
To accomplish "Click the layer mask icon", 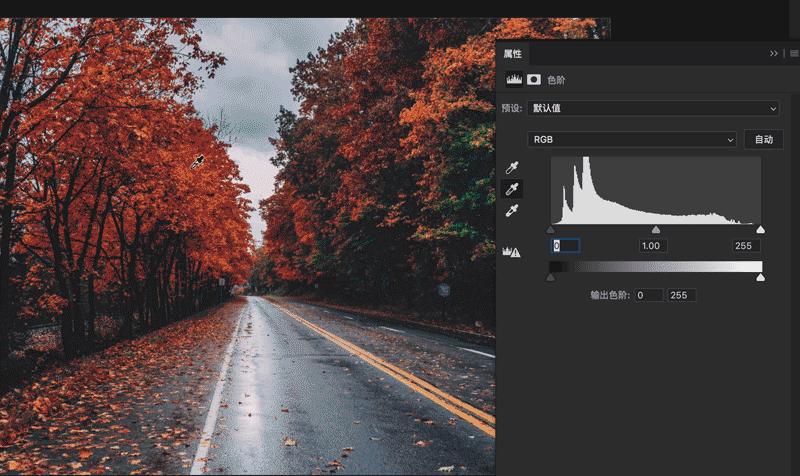I will tap(534, 79).
